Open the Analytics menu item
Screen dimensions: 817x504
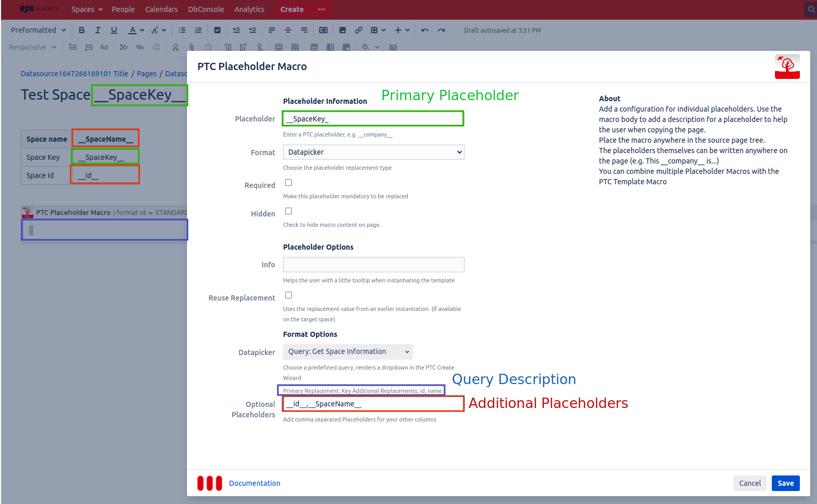(249, 9)
